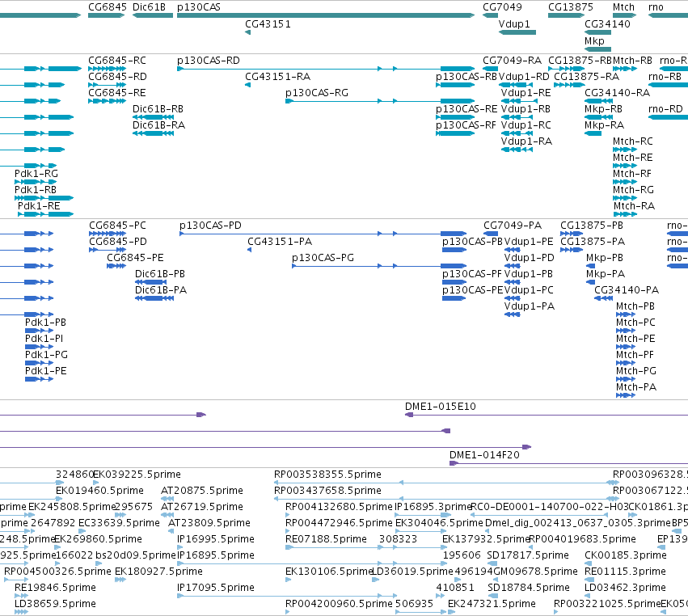Click the Mkp gene label
The height and width of the screenshot is (616, 688).
tap(594, 40)
